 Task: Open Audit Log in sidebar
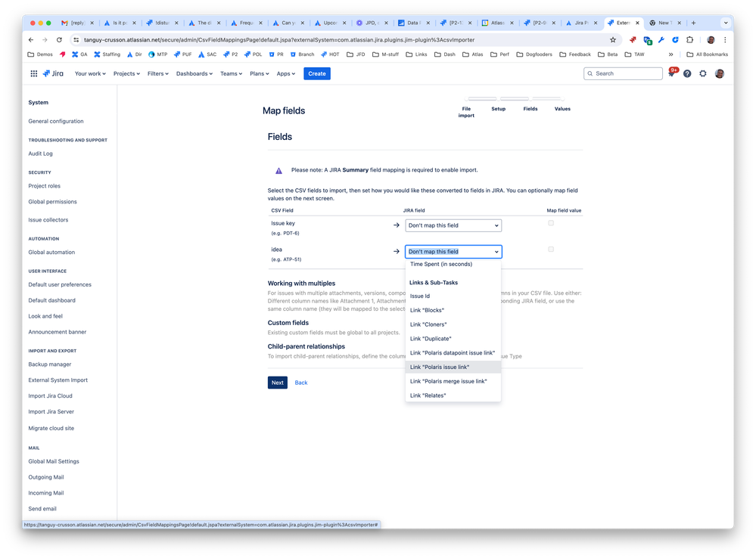coord(41,153)
